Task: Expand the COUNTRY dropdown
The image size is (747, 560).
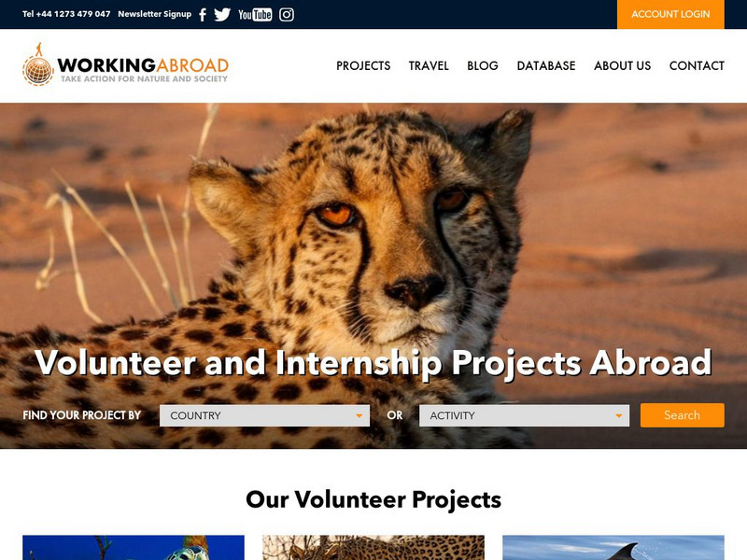Action: (x=264, y=415)
